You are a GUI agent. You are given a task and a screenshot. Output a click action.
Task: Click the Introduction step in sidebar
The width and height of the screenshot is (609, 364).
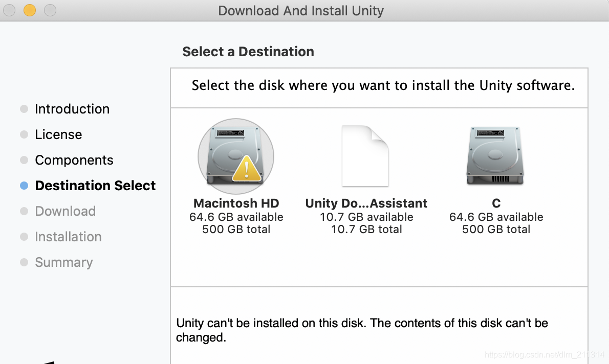(72, 109)
